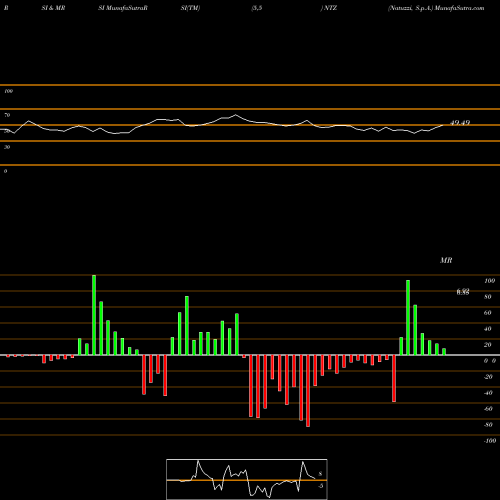Click the NTZ ticker symbol in header
The height and width of the screenshot is (500, 500).
click(330, 8)
